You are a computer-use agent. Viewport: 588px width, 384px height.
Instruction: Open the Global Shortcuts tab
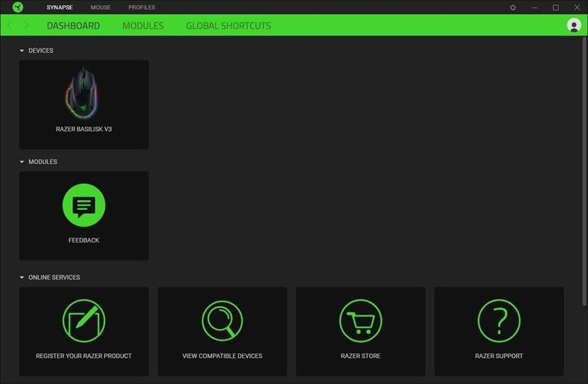(x=229, y=25)
